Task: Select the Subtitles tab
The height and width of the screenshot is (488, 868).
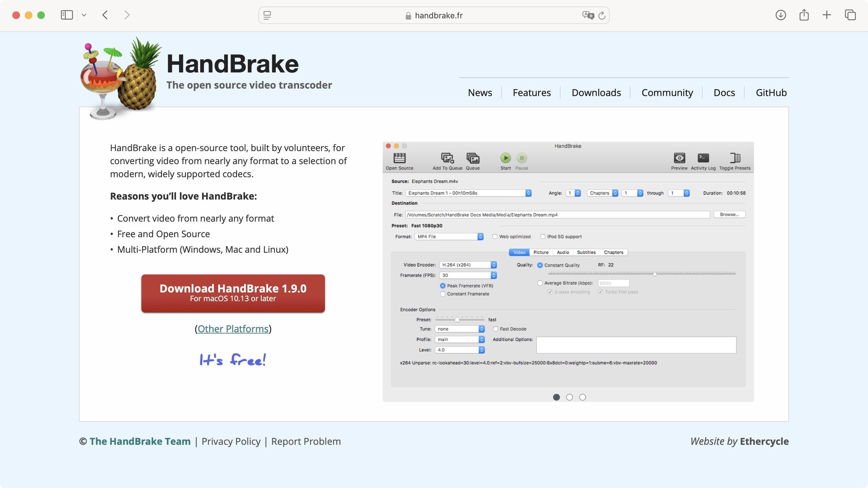Action: (586, 252)
